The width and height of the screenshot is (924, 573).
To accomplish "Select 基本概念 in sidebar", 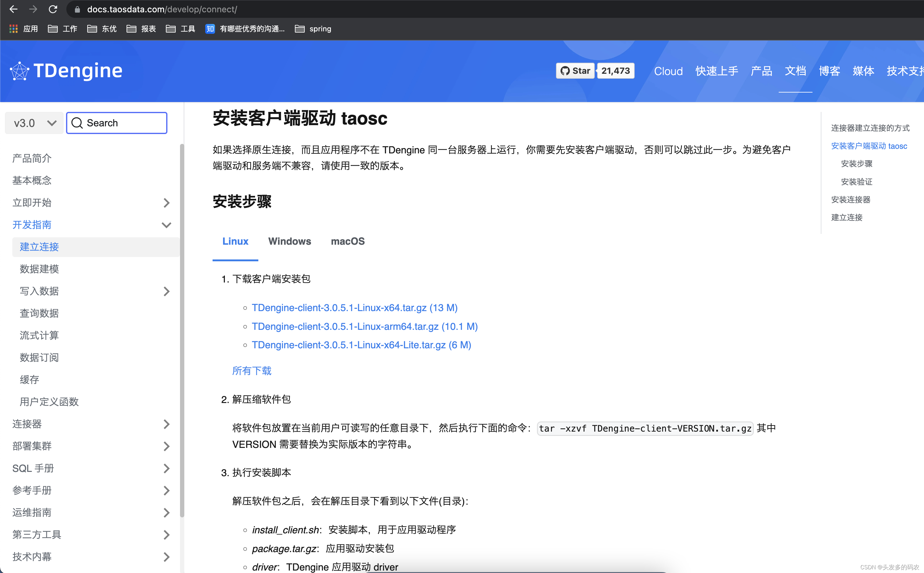I will pos(32,180).
